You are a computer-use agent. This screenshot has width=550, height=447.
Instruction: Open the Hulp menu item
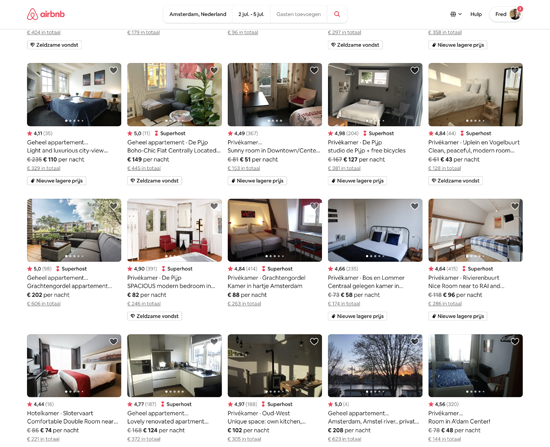tap(476, 14)
